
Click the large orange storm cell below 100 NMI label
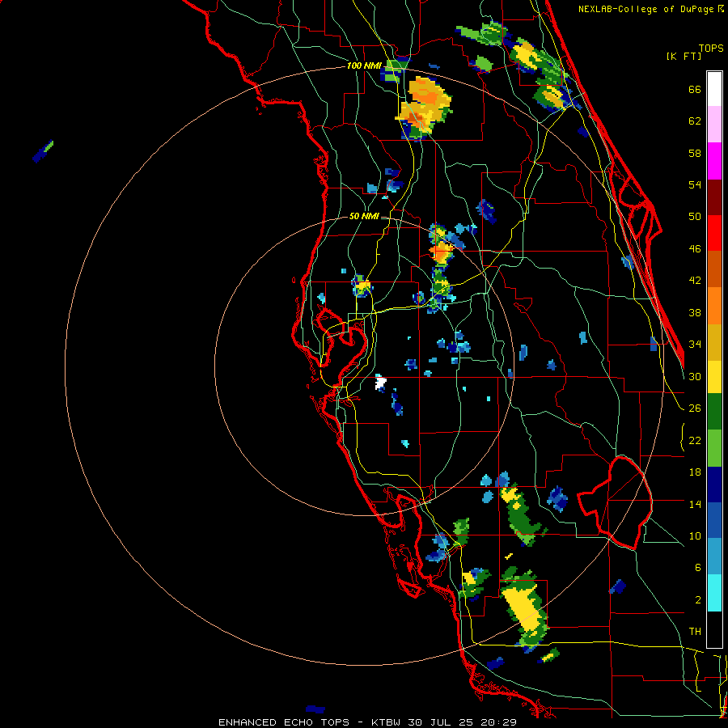(423, 107)
